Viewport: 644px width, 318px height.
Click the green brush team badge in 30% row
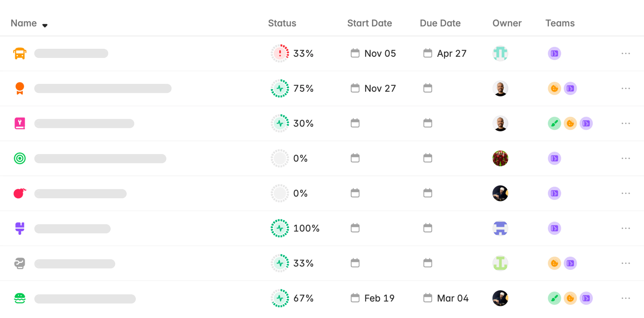(x=554, y=123)
